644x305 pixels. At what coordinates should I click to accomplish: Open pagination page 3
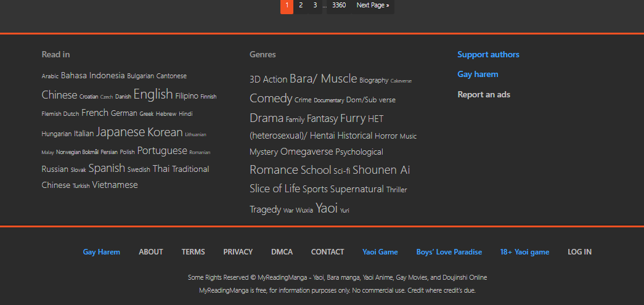tap(315, 6)
